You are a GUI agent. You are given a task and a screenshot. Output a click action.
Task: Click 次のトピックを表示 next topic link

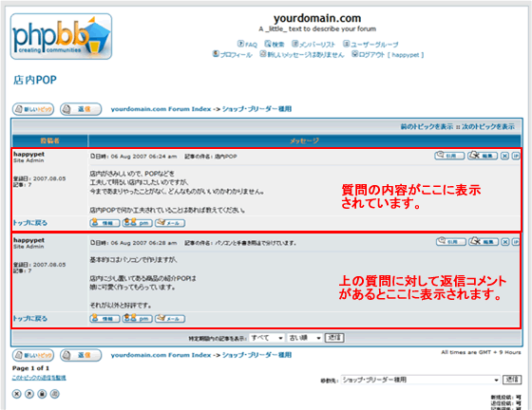[x=488, y=126]
